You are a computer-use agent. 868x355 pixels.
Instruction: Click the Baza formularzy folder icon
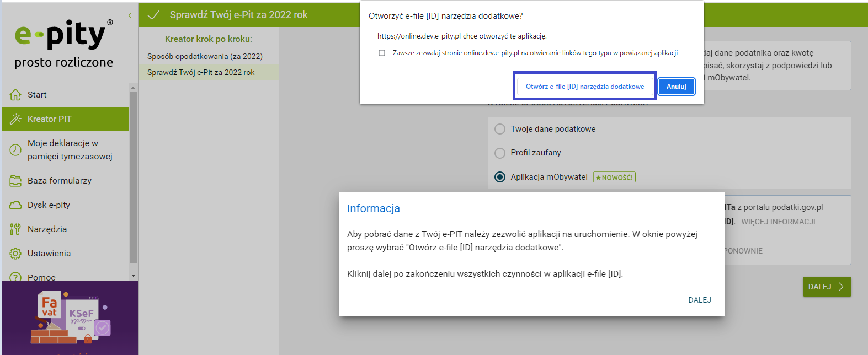(15, 181)
